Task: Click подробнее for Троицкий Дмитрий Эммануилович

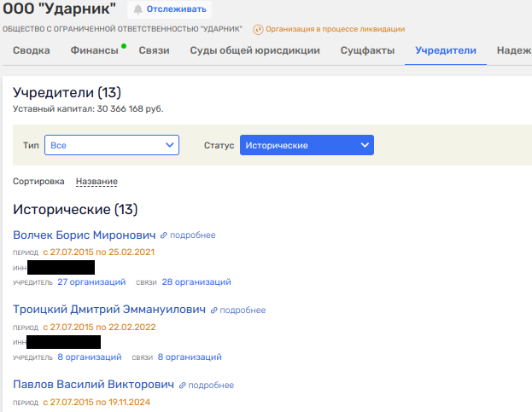Action: pyautogui.click(x=243, y=310)
